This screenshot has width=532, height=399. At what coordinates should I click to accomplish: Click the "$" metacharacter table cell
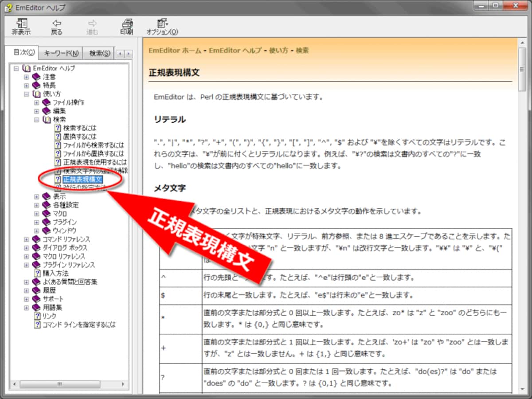coord(181,295)
